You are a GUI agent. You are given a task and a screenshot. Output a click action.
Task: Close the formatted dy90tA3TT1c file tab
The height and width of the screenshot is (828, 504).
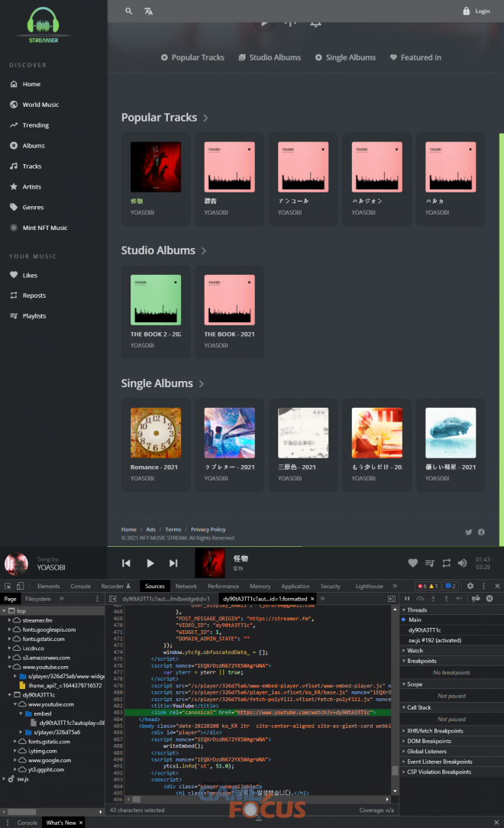(312, 599)
